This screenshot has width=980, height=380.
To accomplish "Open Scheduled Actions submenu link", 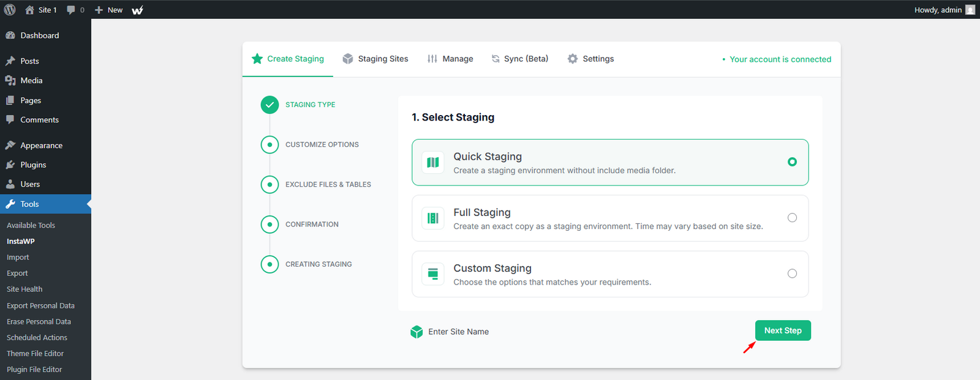I will [37, 338].
